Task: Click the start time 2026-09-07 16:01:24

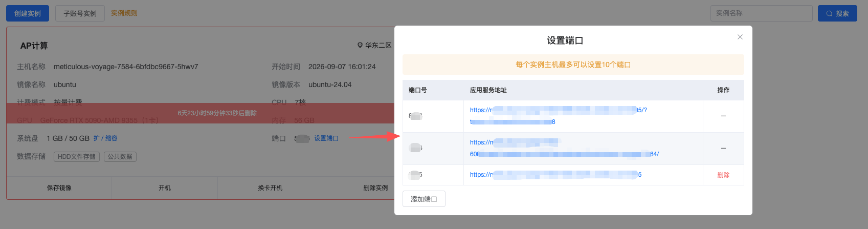Action: coord(342,67)
